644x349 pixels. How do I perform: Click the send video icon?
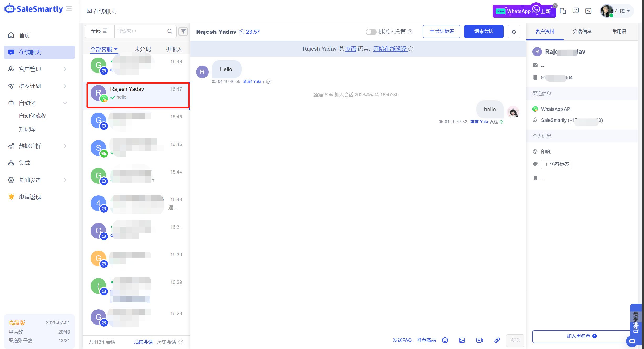tap(479, 340)
